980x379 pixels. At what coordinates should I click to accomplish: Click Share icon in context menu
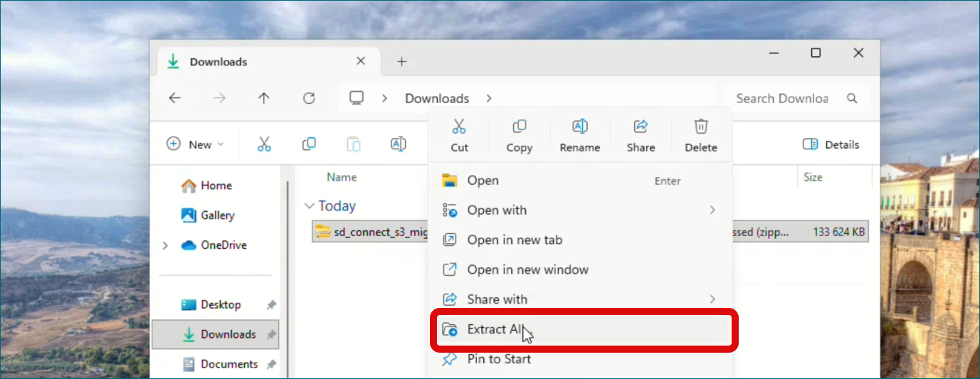point(641,127)
